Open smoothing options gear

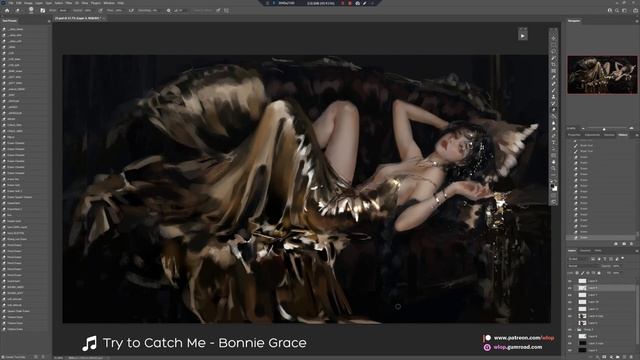168,11
